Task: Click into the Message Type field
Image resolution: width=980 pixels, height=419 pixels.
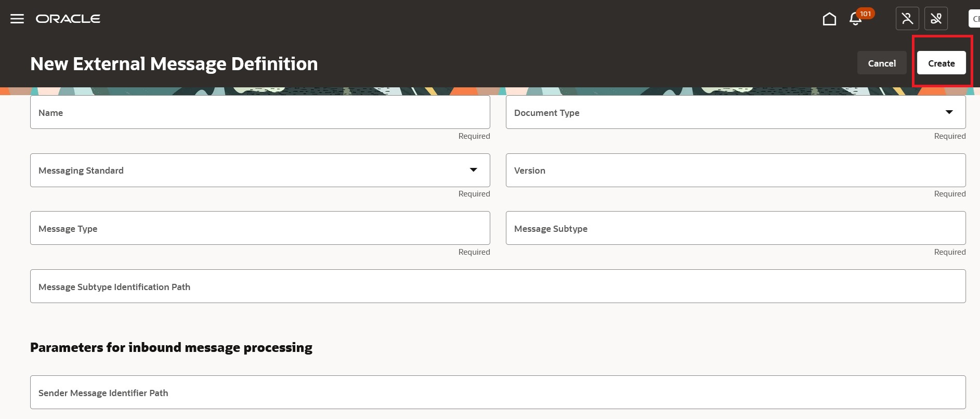Action: [x=260, y=228]
